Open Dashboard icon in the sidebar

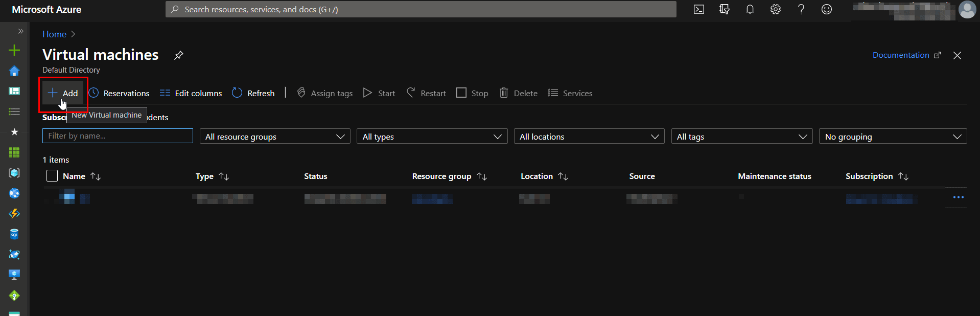[14, 91]
